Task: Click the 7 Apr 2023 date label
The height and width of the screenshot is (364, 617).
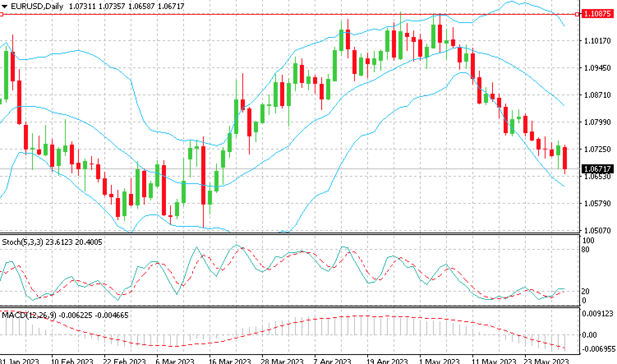Action: [332, 361]
